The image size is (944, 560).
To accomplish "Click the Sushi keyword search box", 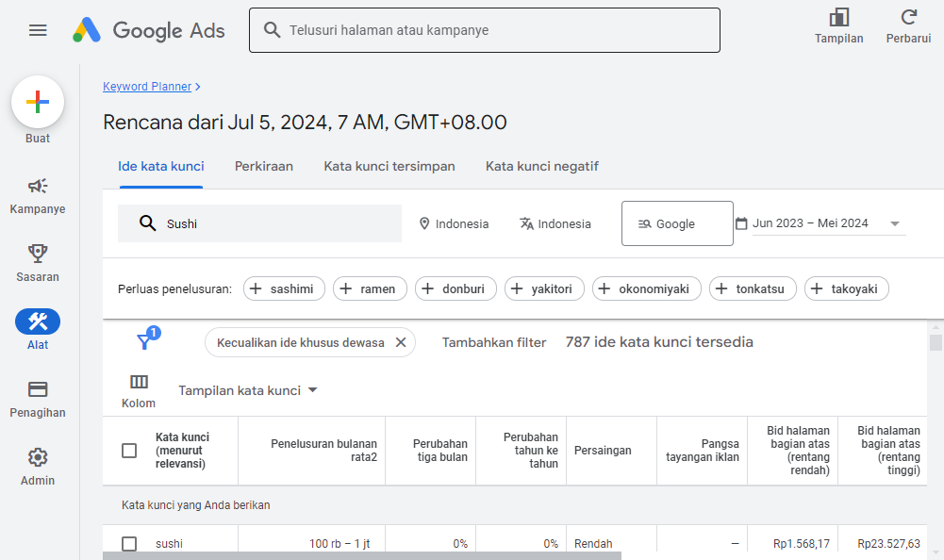I will [259, 223].
